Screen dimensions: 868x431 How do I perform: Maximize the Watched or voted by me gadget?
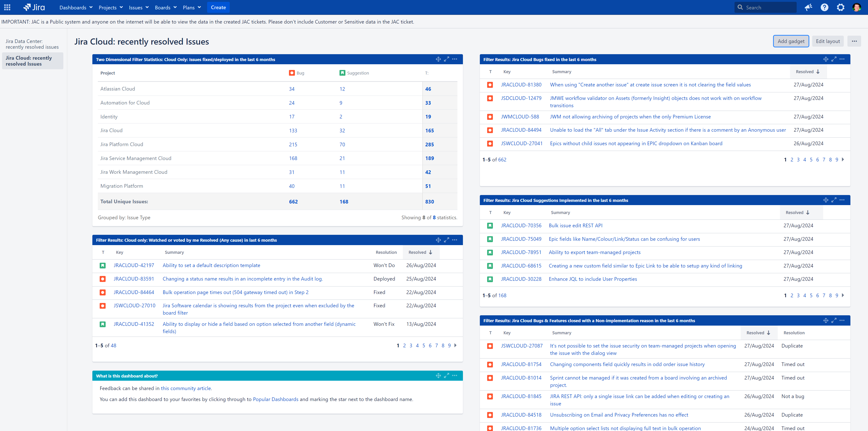[x=446, y=240]
